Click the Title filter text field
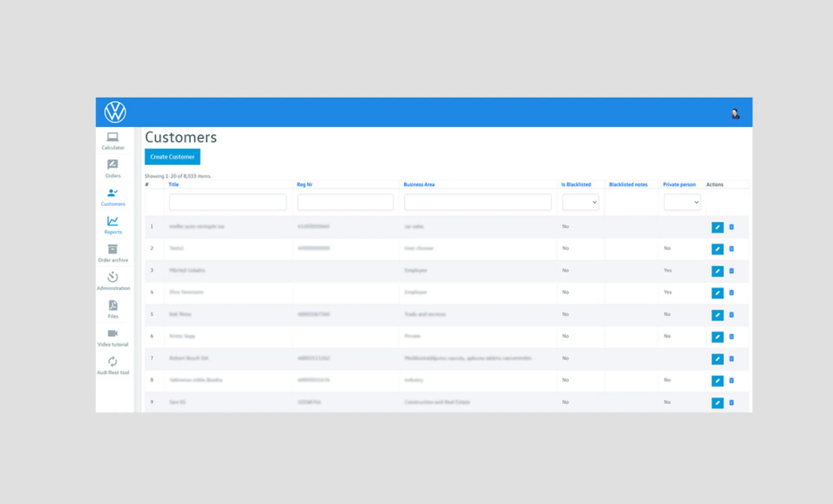Viewport: 833px width, 504px height. click(x=228, y=202)
